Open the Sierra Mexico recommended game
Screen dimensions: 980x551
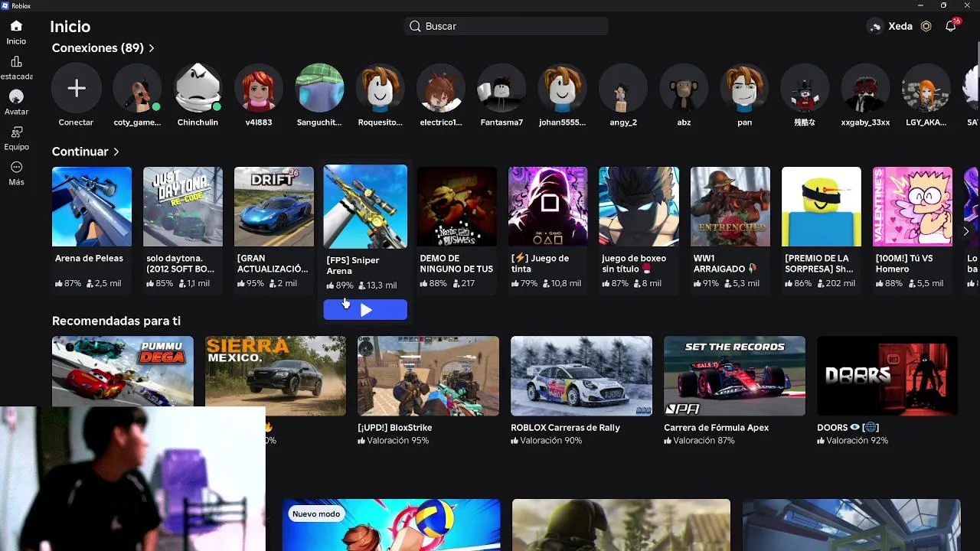(275, 376)
